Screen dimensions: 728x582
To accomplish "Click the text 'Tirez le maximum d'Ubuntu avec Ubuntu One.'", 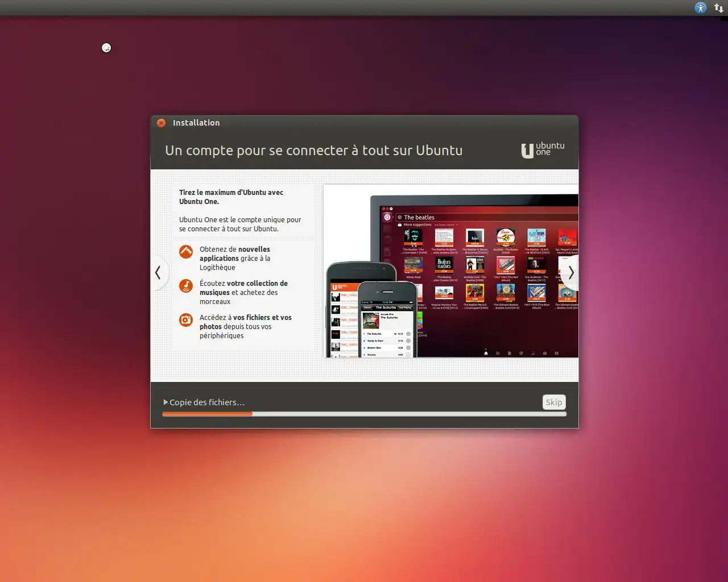I will point(231,197).
